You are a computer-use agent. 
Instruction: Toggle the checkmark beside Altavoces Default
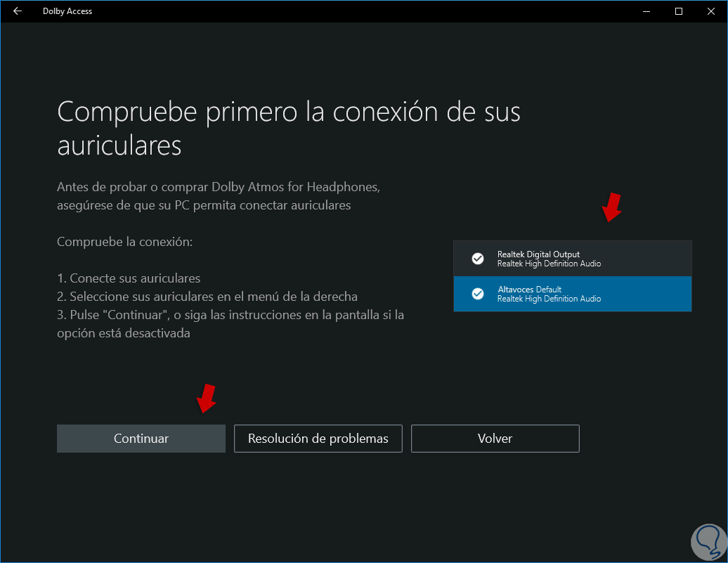tap(478, 294)
